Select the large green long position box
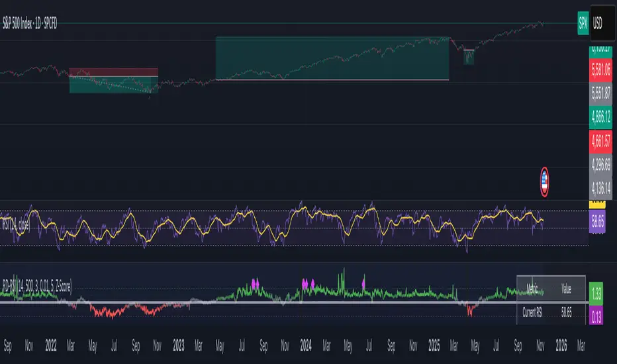617x364 pixels. [332, 58]
